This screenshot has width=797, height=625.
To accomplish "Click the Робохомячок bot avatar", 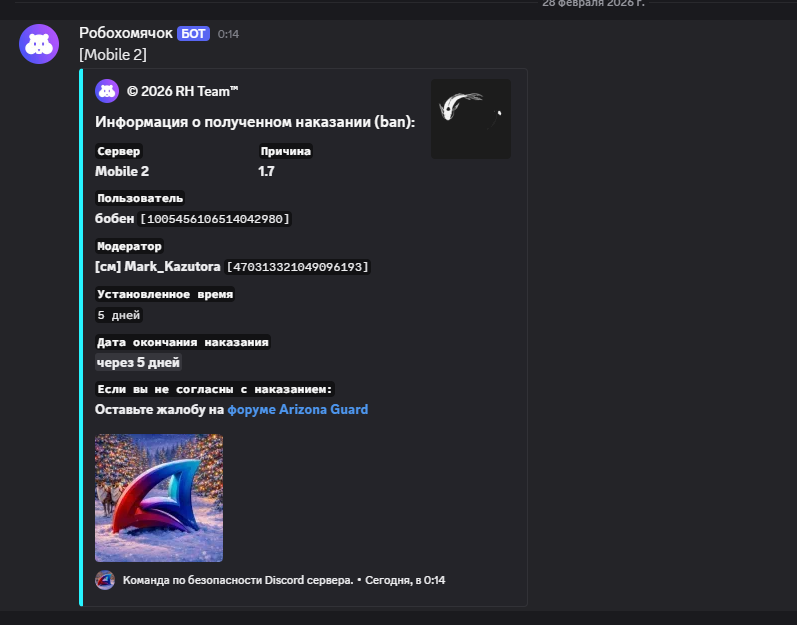I will click(x=39, y=44).
